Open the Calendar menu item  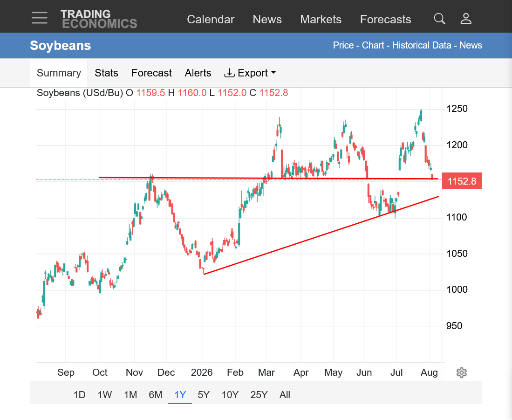pos(211,19)
